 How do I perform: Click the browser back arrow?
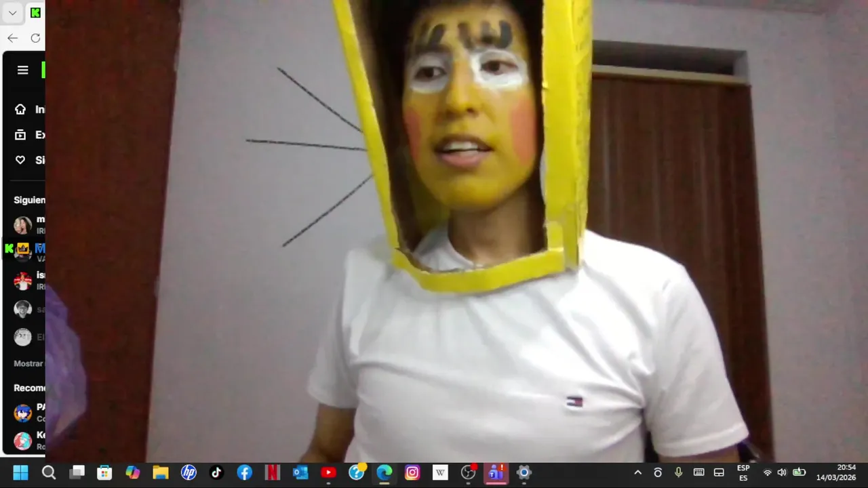12,38
